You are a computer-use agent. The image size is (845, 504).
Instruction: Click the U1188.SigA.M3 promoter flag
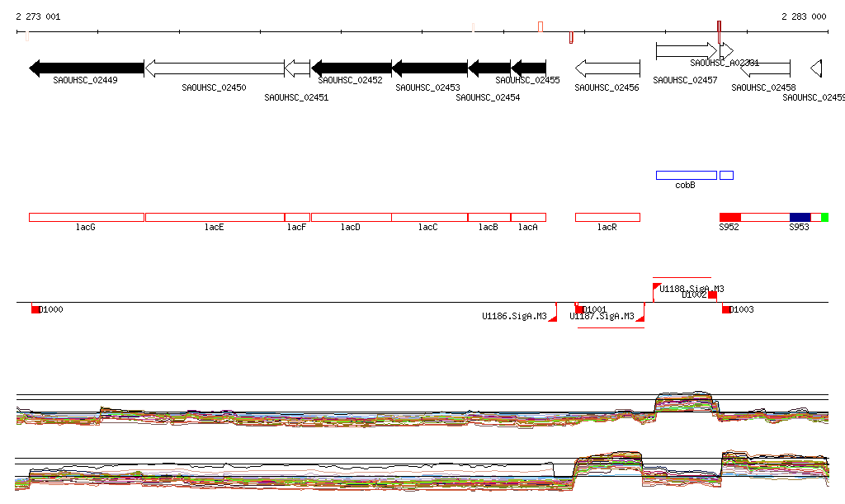(657, 288)
